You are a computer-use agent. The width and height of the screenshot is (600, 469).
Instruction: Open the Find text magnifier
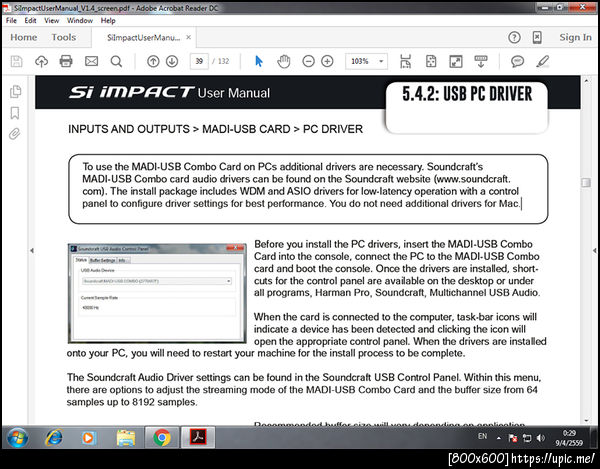click(x=116, y=61)
